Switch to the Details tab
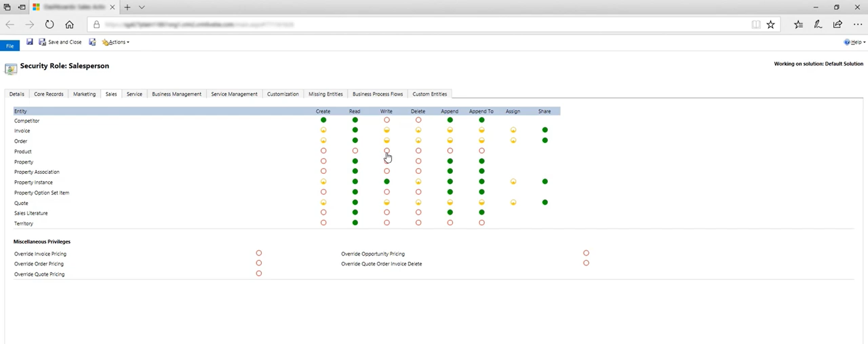Screen dimensions: 868x344 [x=17, y=94]
